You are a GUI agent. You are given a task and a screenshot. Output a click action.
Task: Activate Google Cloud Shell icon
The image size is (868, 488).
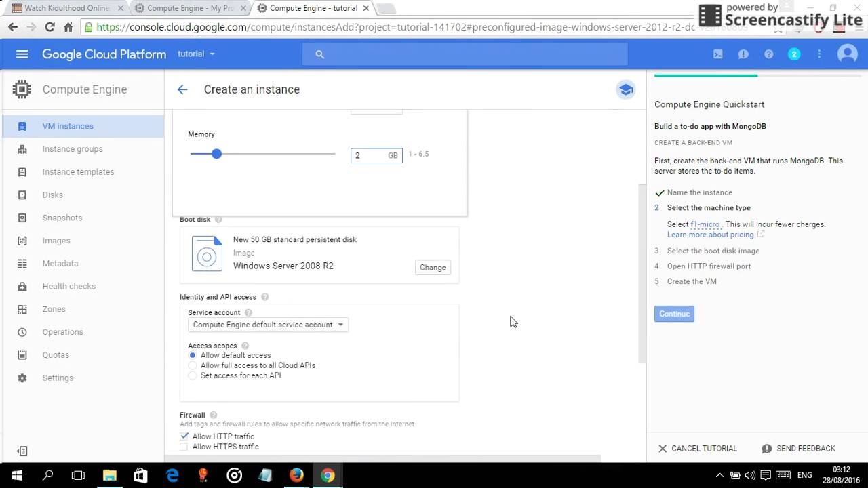(717, 54)
